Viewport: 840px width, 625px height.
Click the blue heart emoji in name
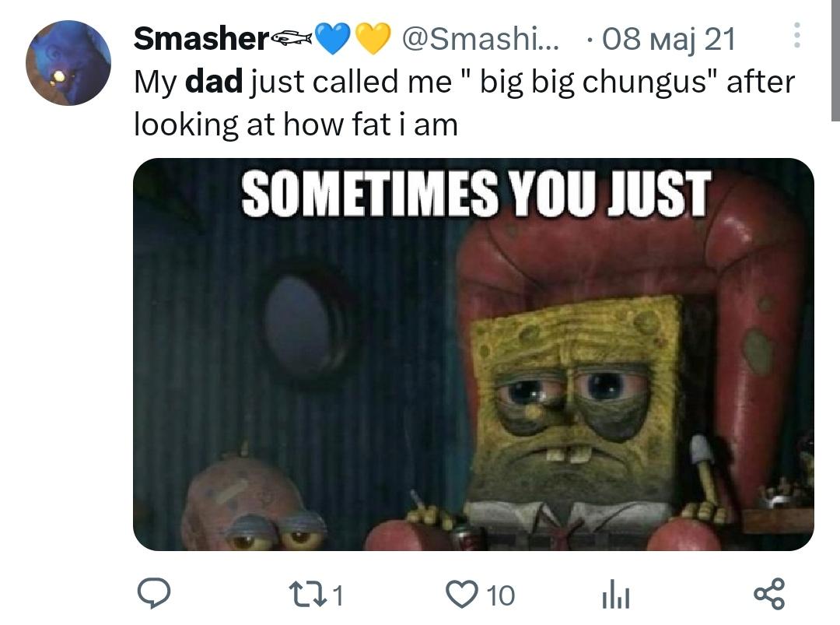tap(333, 39)
